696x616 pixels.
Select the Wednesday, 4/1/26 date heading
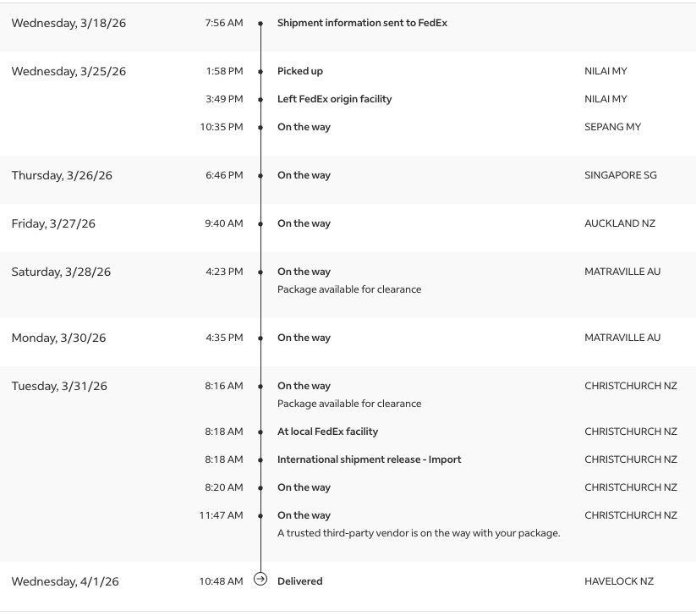click(65, 581)
